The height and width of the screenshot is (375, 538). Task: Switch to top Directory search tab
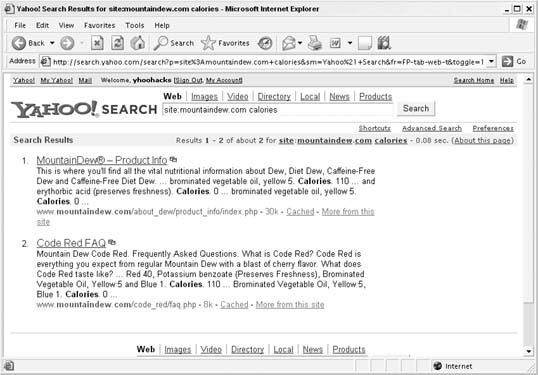pos(274,97)
